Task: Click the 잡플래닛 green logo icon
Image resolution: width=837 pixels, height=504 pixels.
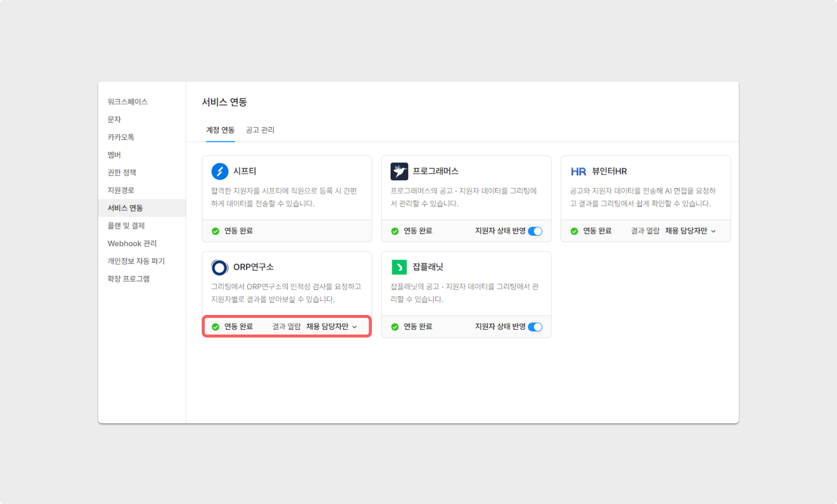Action: (x=399, y=267)
